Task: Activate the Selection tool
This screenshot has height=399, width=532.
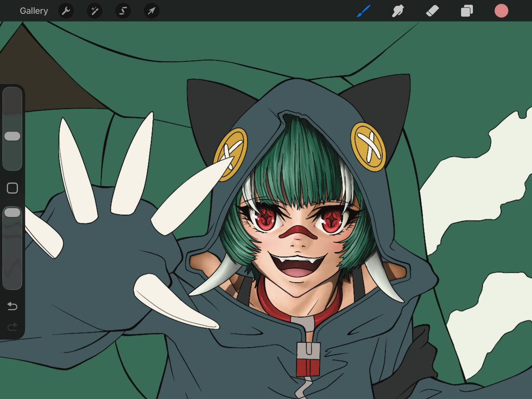Action: 123,11
